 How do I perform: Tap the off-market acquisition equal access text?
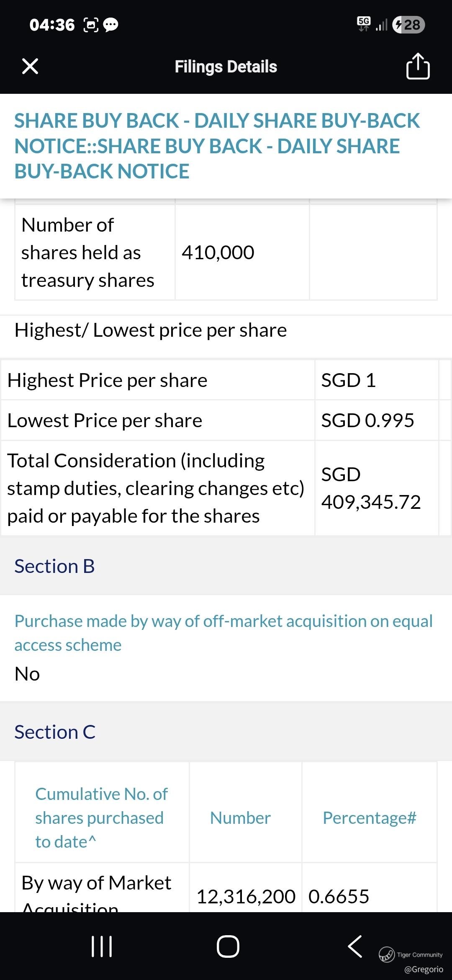(223, 633)
